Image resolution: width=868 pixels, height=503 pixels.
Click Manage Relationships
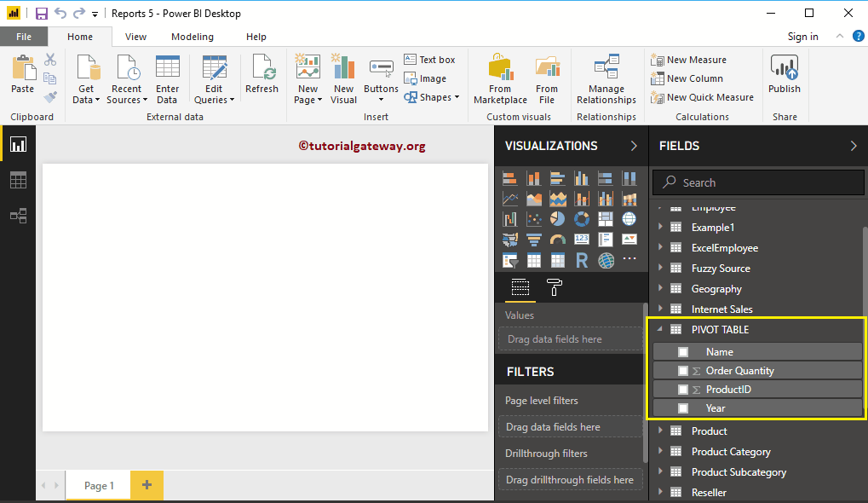pos(606,79)
